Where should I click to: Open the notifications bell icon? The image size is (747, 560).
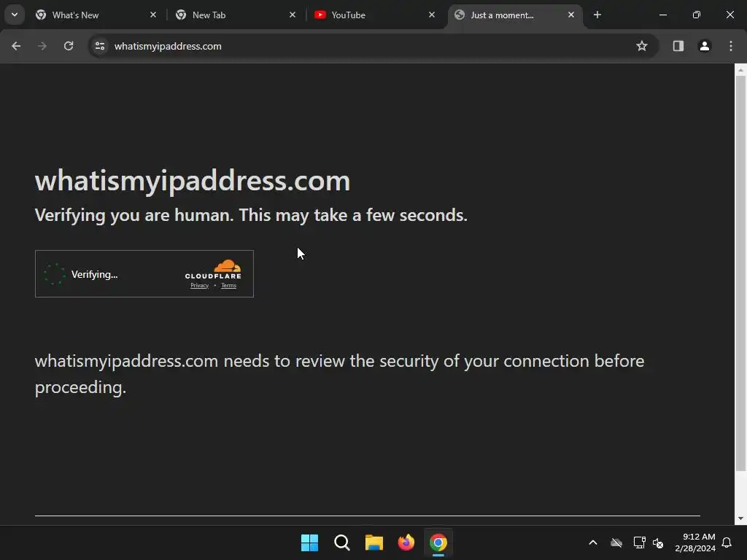tap(727, 542)
